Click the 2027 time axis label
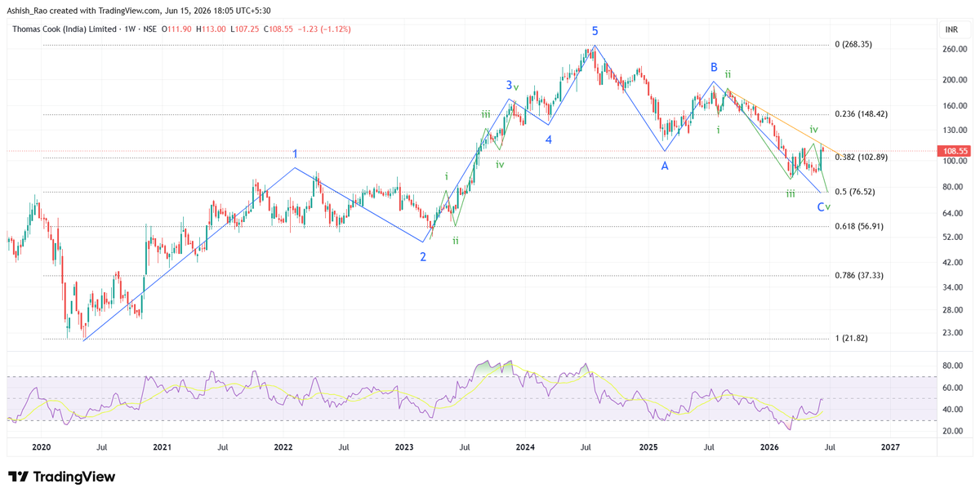Screen dimensions: 980x497 tap(890, 447)
